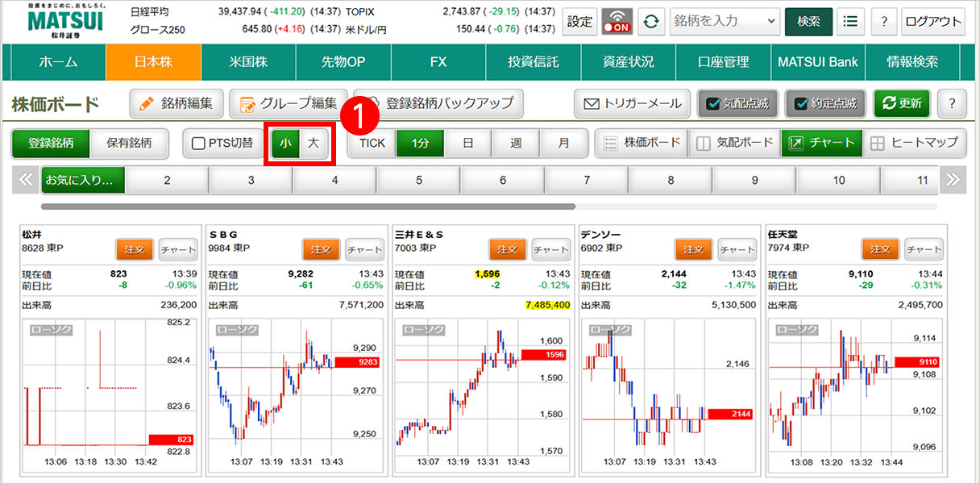Image resolution: width=980 pixels, height=484 pixels.
Task: Select group tab 2
Action: pyautogui.click(x=167, y=180)
